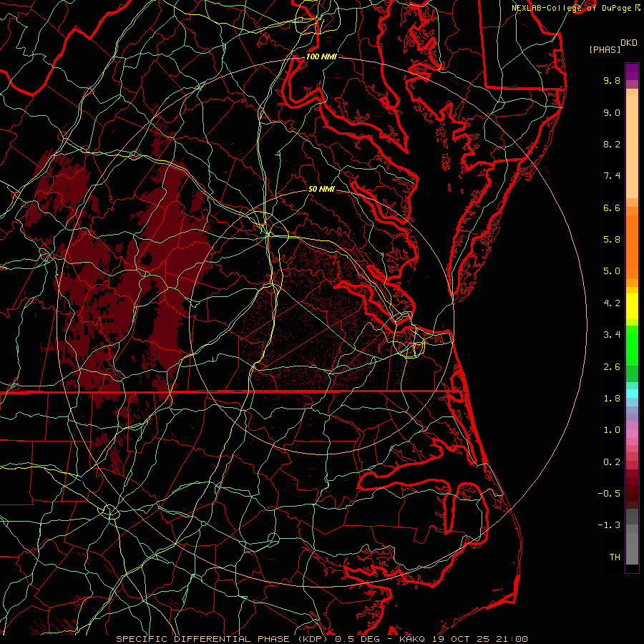644x644 pixels.
Task: Click the gray segment of the color scale
Action: 632,538
